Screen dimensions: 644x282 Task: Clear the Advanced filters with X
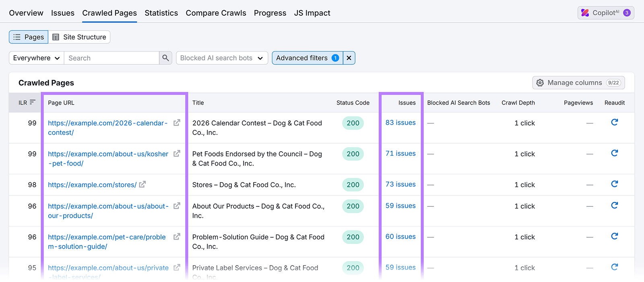[349, 58]
